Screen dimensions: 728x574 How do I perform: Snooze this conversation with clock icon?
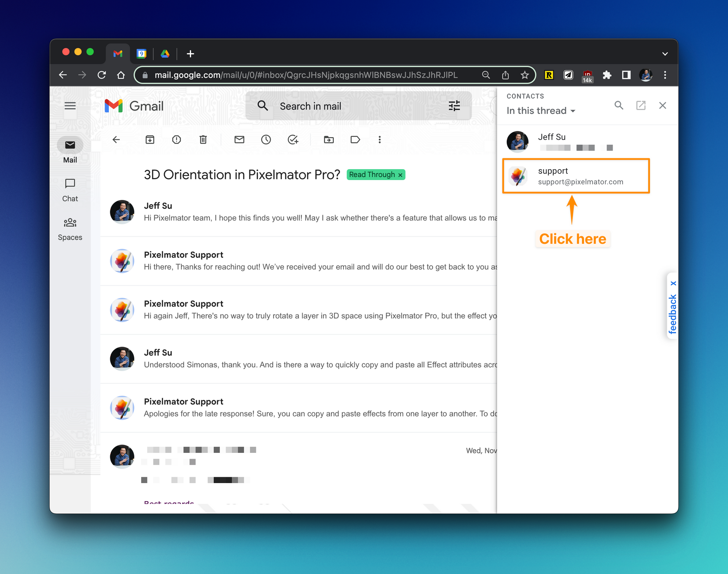[x=266, y=140]
